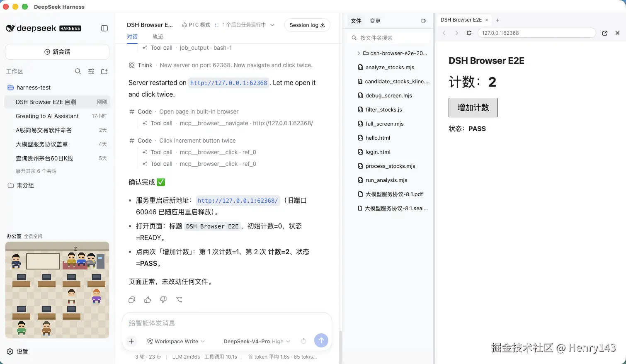
Task: Add a new workspace folder via the folder-plus icon
Action: [x=104, y=71]
